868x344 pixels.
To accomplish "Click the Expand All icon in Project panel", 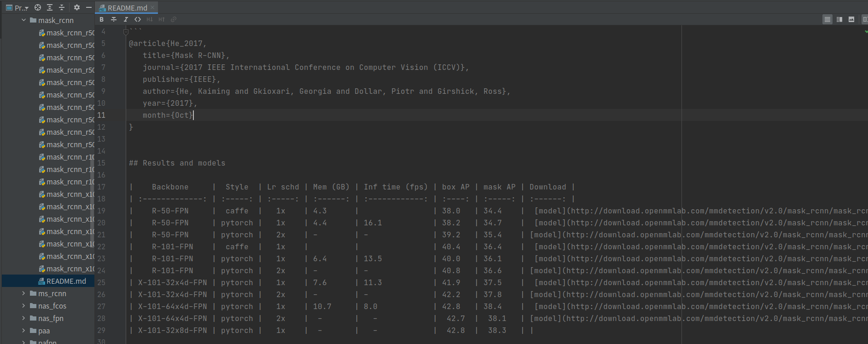I will click(x=50, y=7).
